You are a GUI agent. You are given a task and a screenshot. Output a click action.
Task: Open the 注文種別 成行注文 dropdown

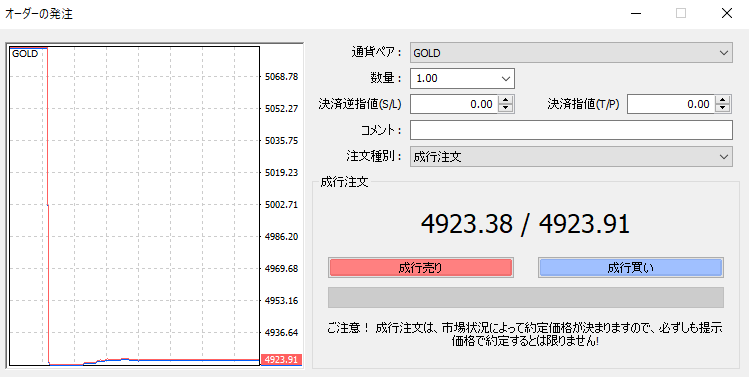571,157
